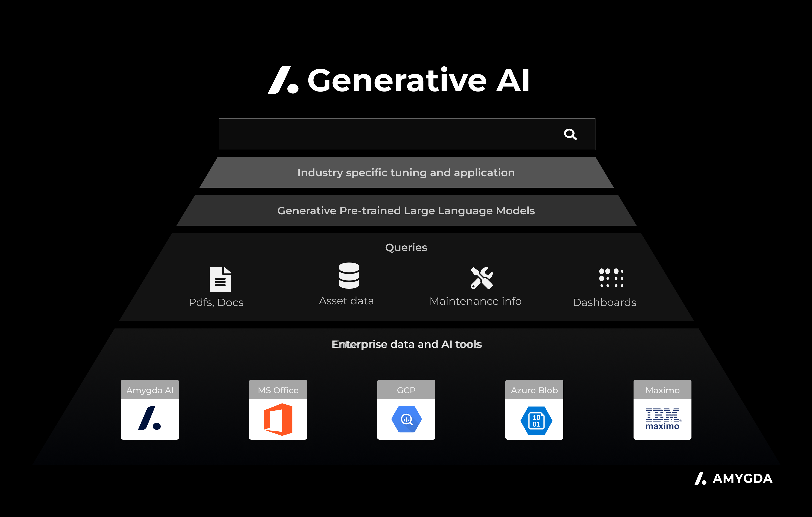Click the Generative AI title text
Screen dimensions: 812x517
[418, 80]
